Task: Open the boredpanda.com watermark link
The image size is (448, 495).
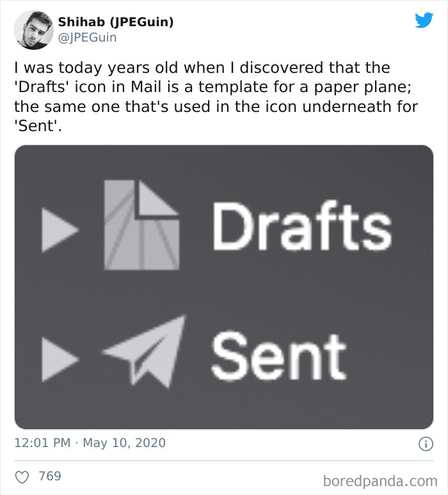Action: pos(380,481)
